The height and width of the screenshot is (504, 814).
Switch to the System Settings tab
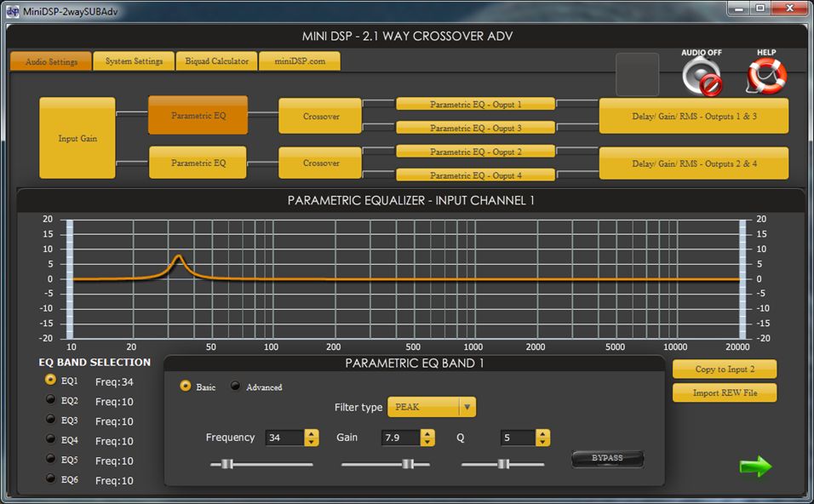coord(134,60)
